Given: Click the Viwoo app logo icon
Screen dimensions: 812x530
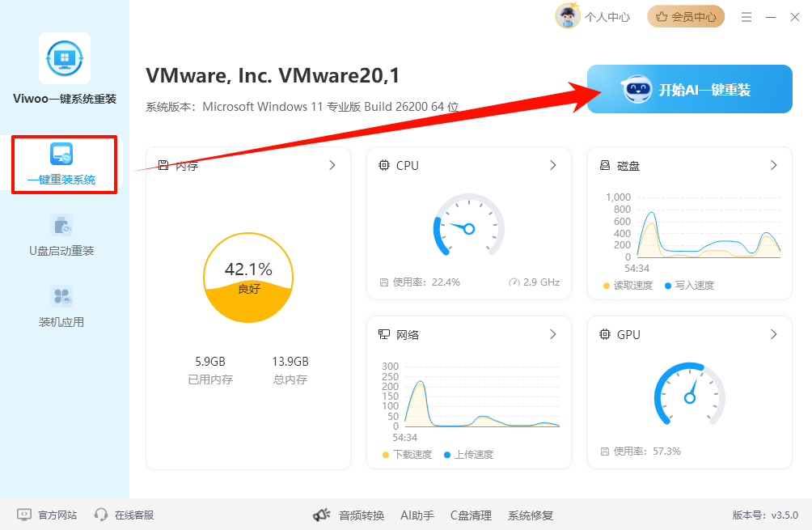Looking at the screenshot, I should point(64,58).
